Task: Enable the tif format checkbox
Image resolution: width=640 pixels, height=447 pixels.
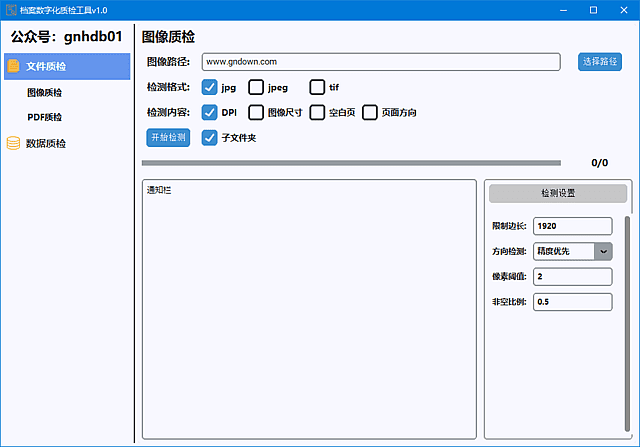Action: coord(317,87)
